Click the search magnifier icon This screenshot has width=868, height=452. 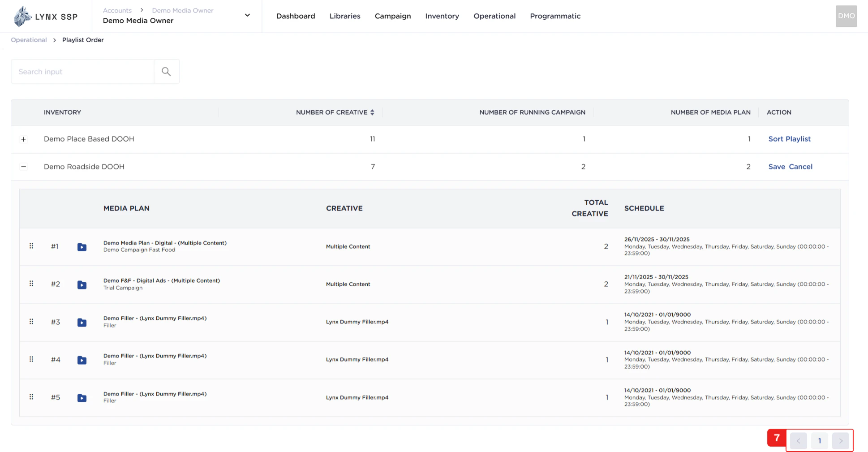click(166, 71)
